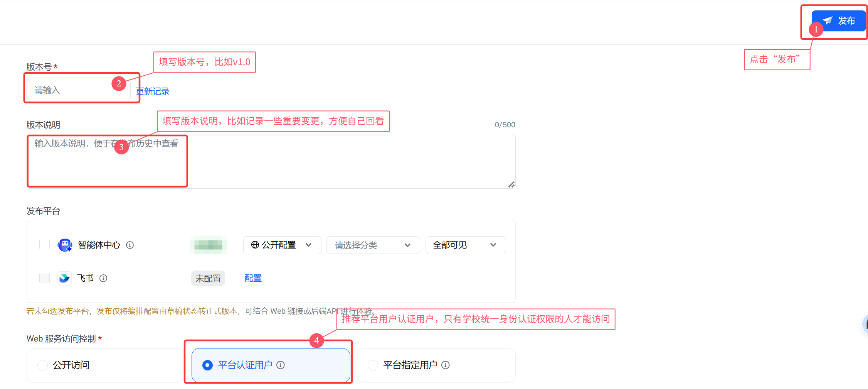Open the 更新记录 update history link
The image size is (868, 389).
point(153,91)
